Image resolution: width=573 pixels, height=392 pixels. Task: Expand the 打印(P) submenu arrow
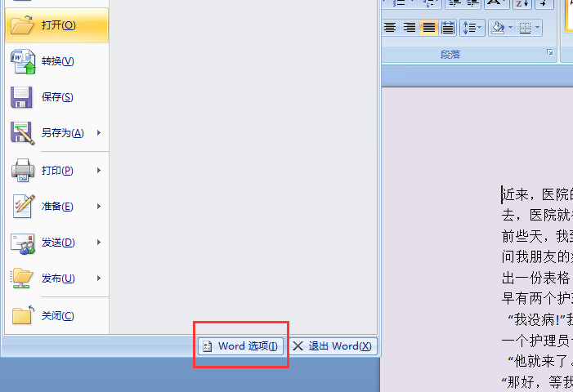99,171
